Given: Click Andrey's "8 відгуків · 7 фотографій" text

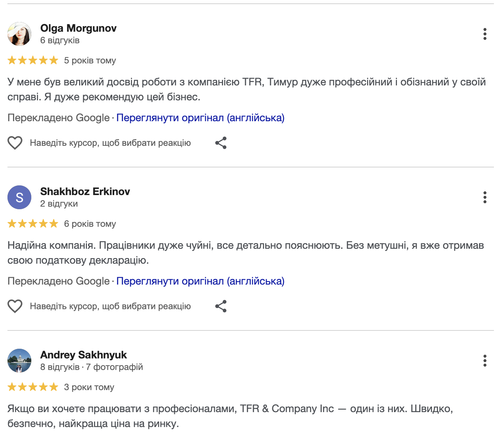Looking at the screenshot, I should 91,367.
